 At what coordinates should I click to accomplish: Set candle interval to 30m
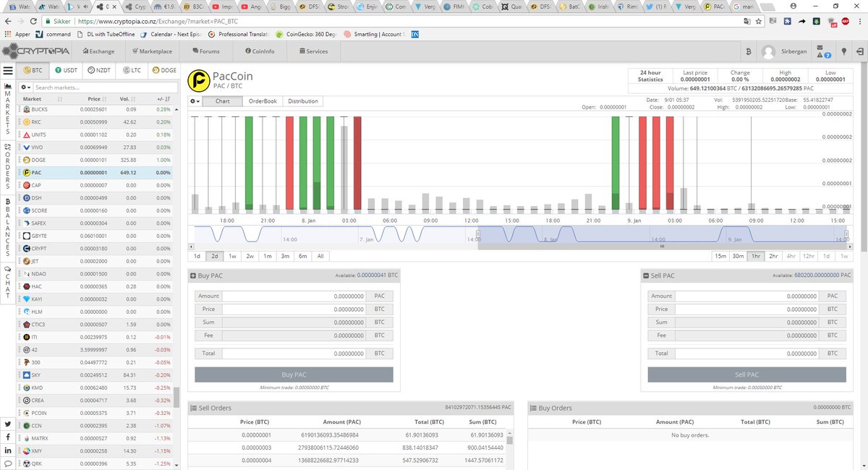pyautogui.click(x=738, y=256)
